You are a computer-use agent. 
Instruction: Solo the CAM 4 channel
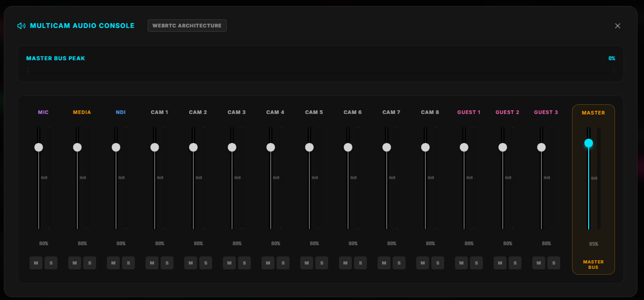pos(283,263)
